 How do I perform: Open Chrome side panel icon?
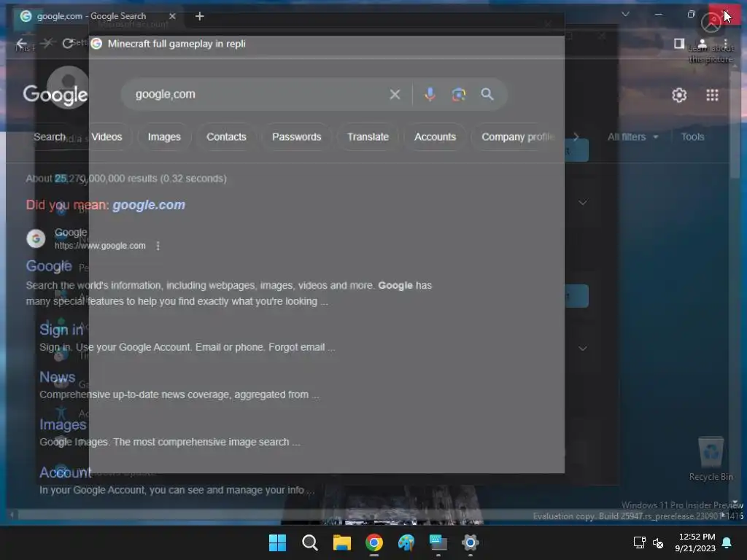(x=679, y=43)
